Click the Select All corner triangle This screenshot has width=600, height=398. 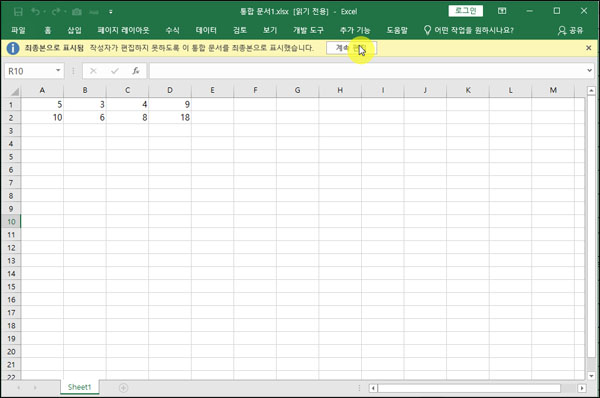click(15, 91)
